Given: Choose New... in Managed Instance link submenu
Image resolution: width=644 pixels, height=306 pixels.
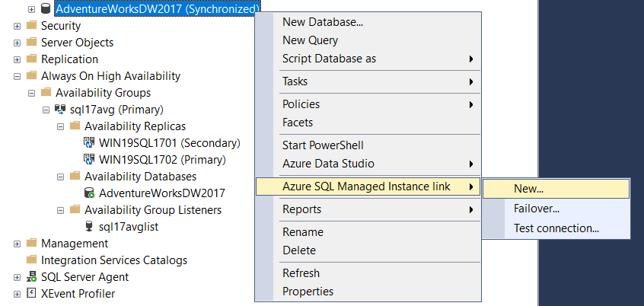Looking at the screenshot, I should pos(556,189).
